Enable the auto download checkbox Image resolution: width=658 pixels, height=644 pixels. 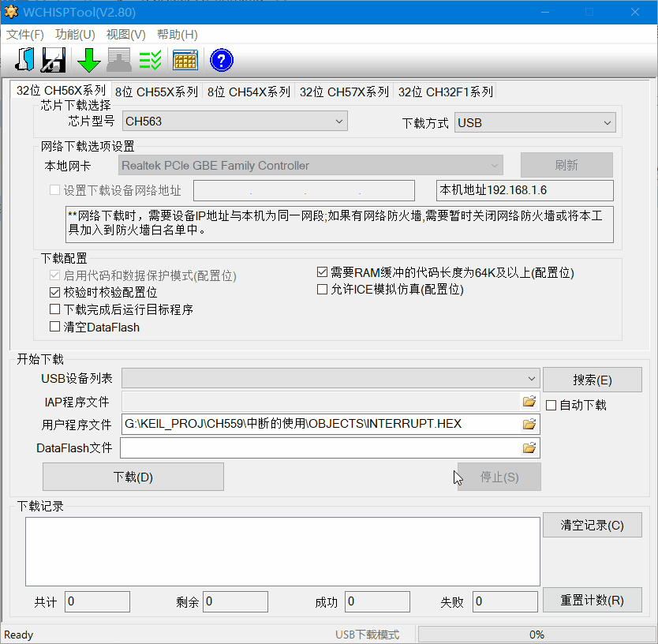coord(551,405)
